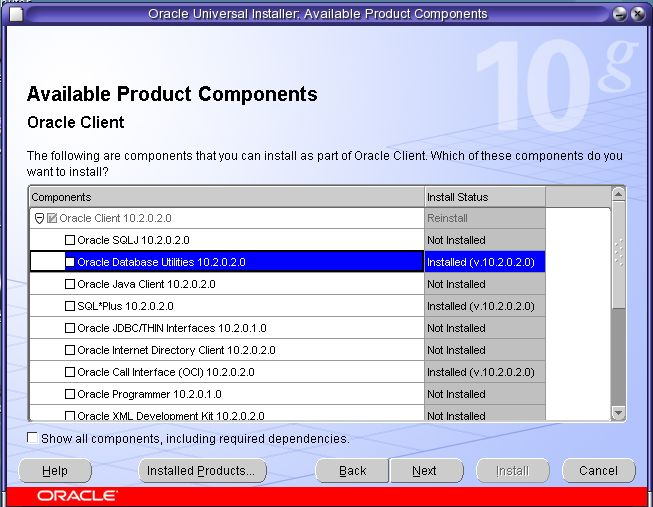Image resolution: width=653 pixels, height=507 pixels.
Task: Check the Oracle SQLJ 10.2.0.2.0 checkbox
Action: point(70,240)
